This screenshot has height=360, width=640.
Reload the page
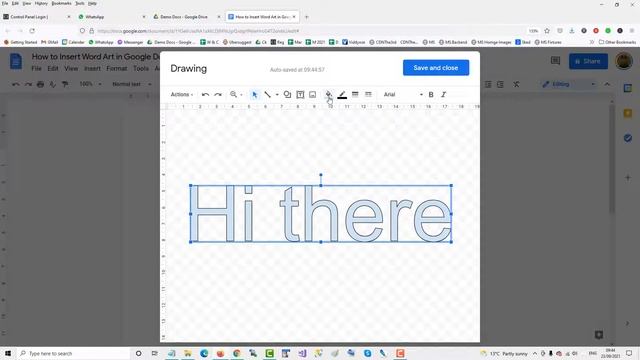[x=32, y=31]
